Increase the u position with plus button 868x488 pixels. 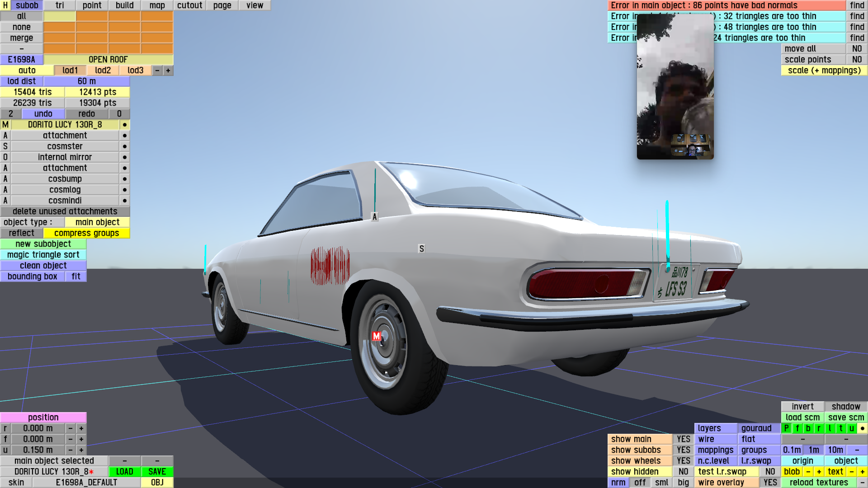click(x=81, y=450)
